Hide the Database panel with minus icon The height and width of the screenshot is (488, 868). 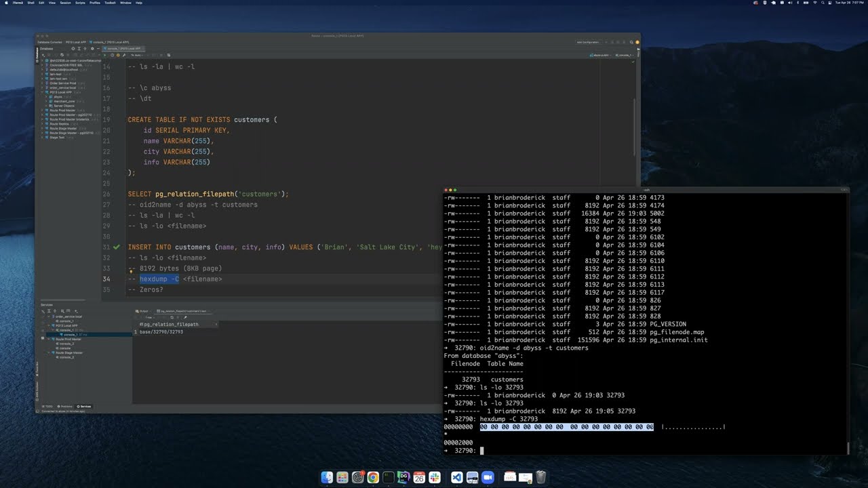(98, 49)
